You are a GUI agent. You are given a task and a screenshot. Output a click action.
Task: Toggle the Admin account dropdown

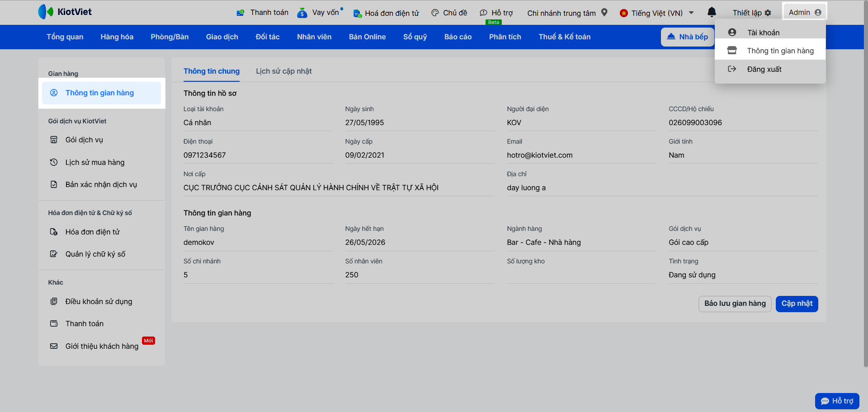coord(805,13)
